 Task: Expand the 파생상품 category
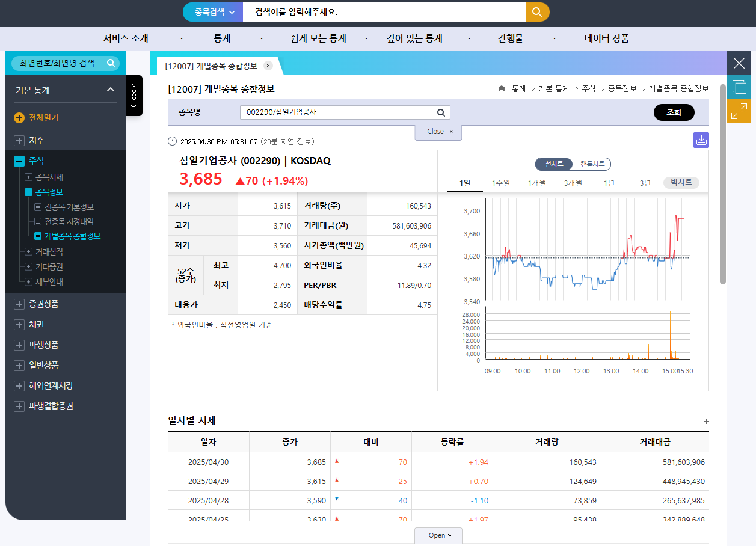click(19, 345)
